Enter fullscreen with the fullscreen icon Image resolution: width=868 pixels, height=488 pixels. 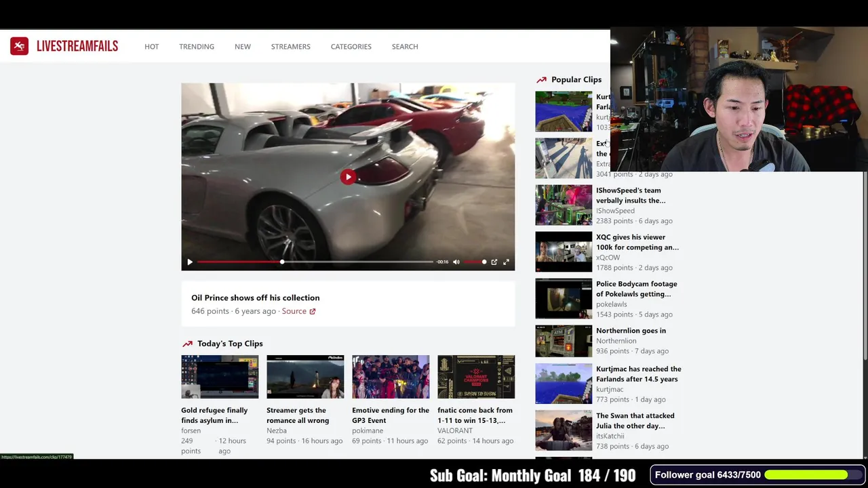506,262
